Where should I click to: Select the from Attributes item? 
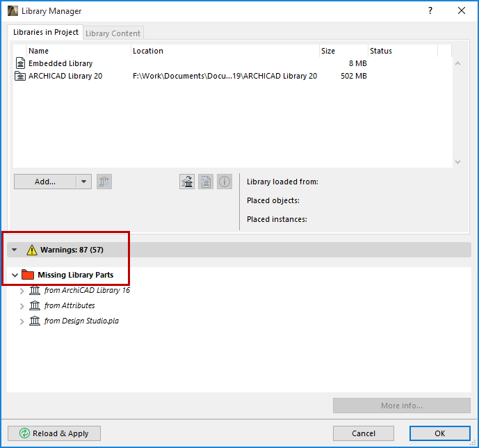(x=70, y=305)
